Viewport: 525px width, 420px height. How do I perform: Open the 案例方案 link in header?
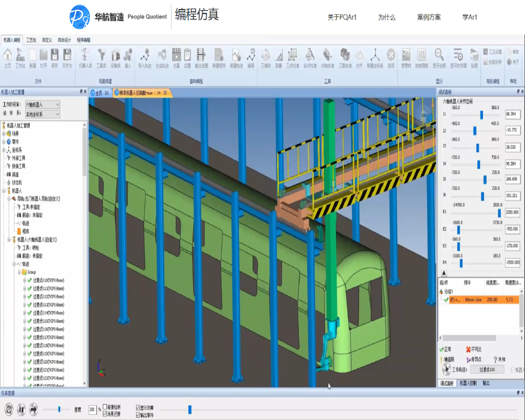pos(429,17)
